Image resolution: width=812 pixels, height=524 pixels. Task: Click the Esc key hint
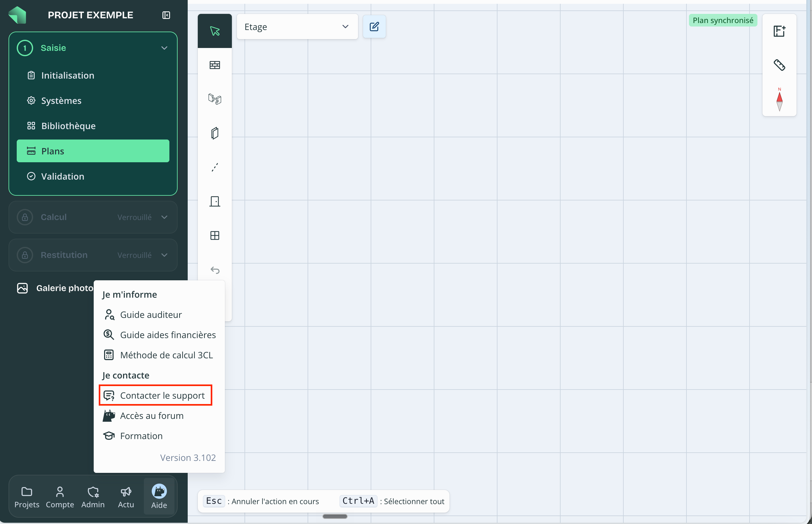[x=214, y=501]
